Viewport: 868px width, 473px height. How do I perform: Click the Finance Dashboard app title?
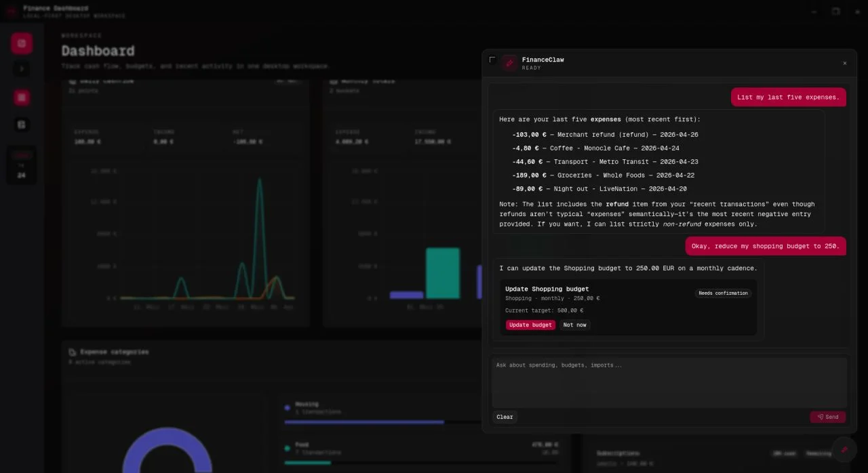tap(56, 8)
